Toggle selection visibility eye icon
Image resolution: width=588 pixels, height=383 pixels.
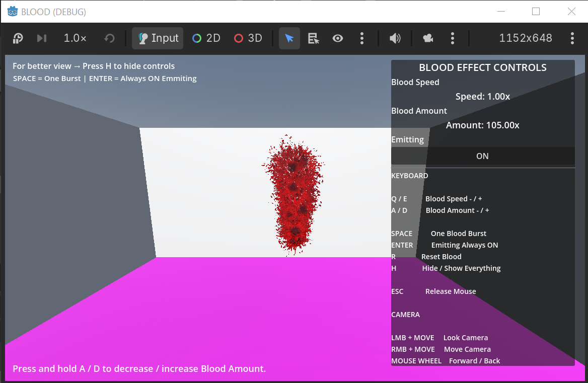coord(337,38)
